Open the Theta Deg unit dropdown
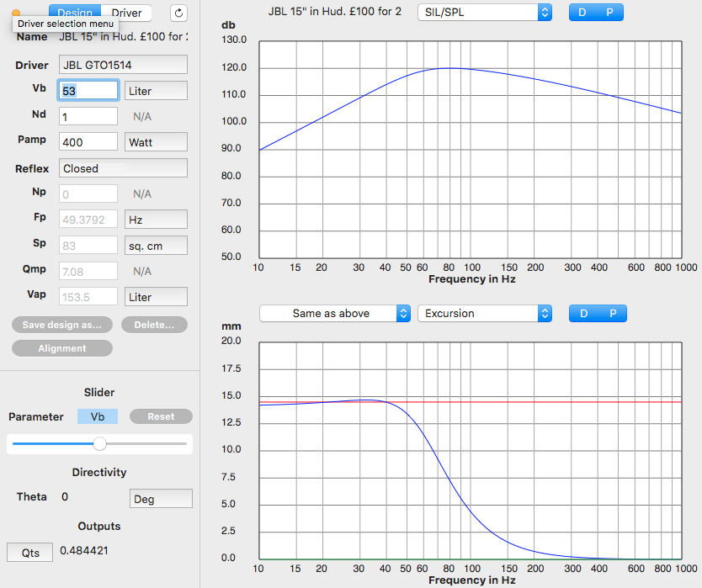The width and height of the screenshot is (702, 588). (x=161, y=499)
